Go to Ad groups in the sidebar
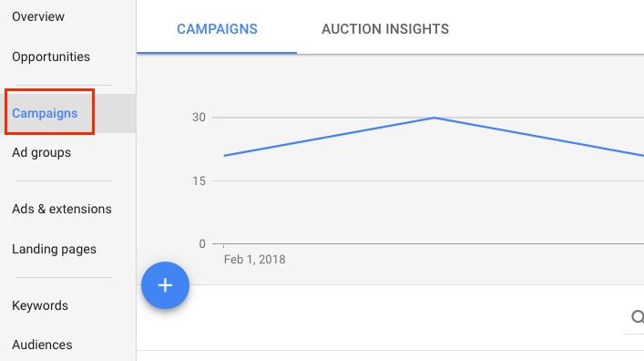The width and height of the screenshot is (644, 361). (42, 152)
